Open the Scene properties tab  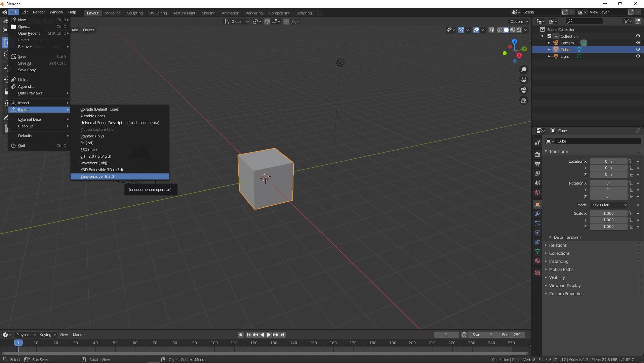click(x=537, y=183)
